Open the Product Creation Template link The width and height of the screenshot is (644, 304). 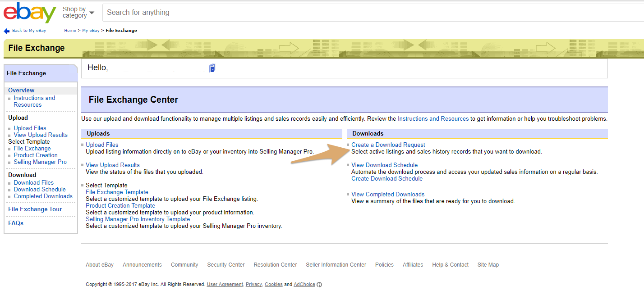(x=120, y=206)
